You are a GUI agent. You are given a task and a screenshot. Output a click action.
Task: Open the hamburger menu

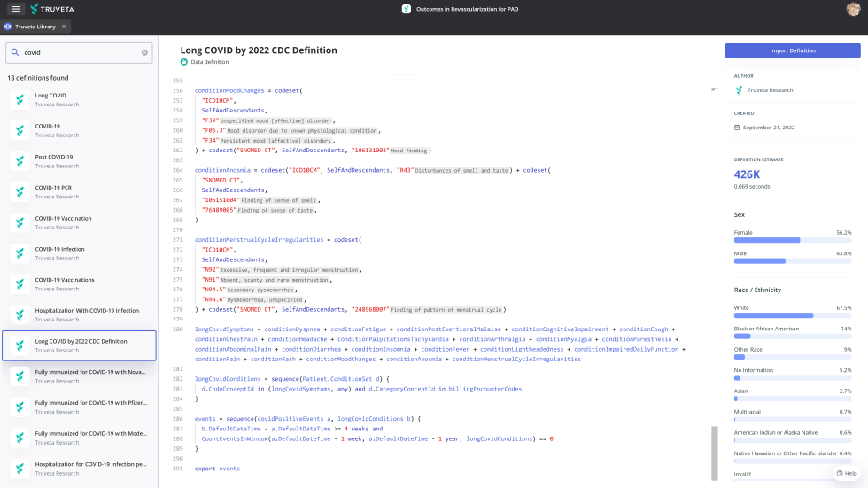(x=16, y=9)
